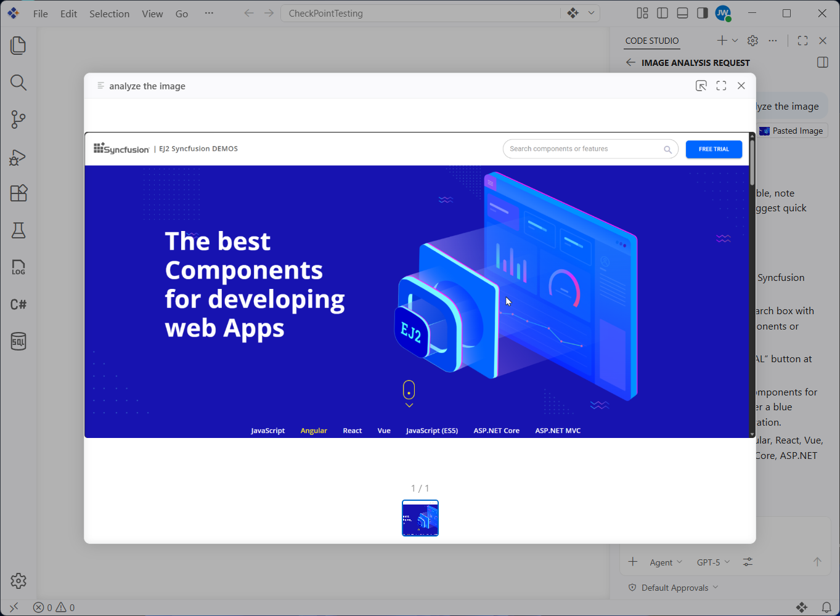Viewport: 840px width, 616px height.
Task: Click the remote window icon in status bar
Action: [x=14, y=607]
